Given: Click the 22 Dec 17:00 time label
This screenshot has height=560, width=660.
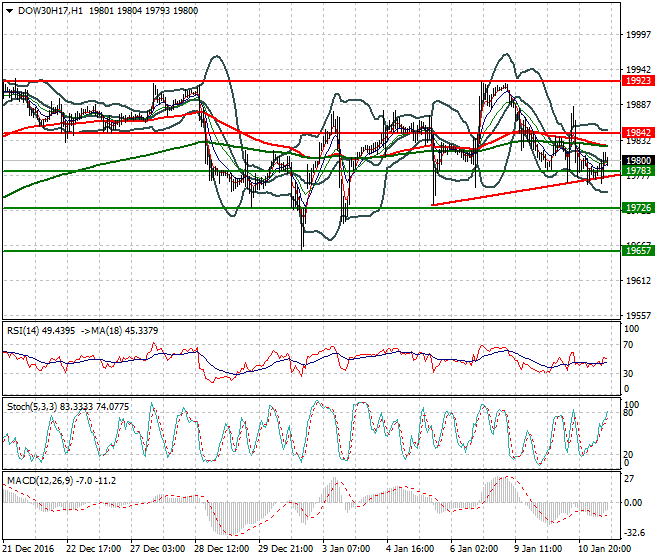Looking at the screenshot, I should [x=93, y=549].
